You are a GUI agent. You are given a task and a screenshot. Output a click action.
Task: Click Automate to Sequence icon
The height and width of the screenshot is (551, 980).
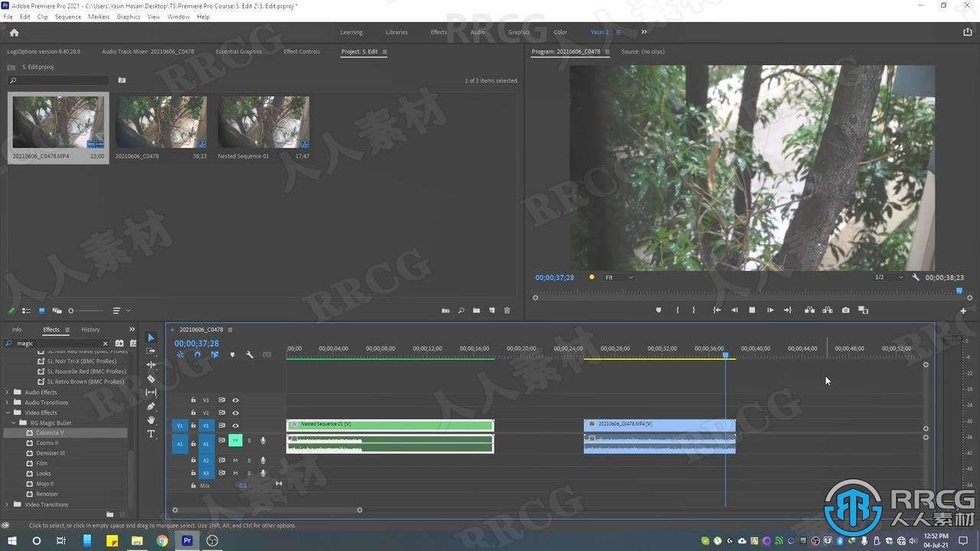tap(446, 311)
